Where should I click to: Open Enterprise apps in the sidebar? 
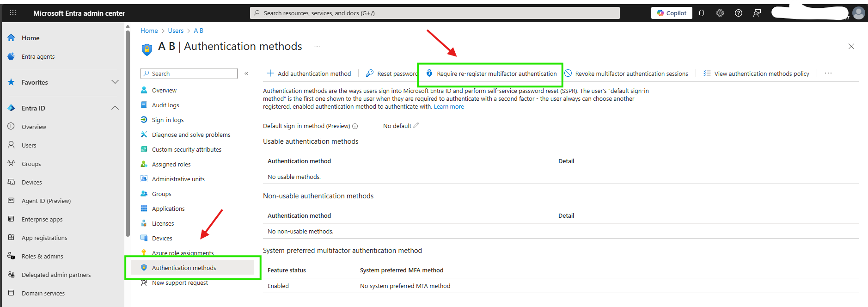42,219
